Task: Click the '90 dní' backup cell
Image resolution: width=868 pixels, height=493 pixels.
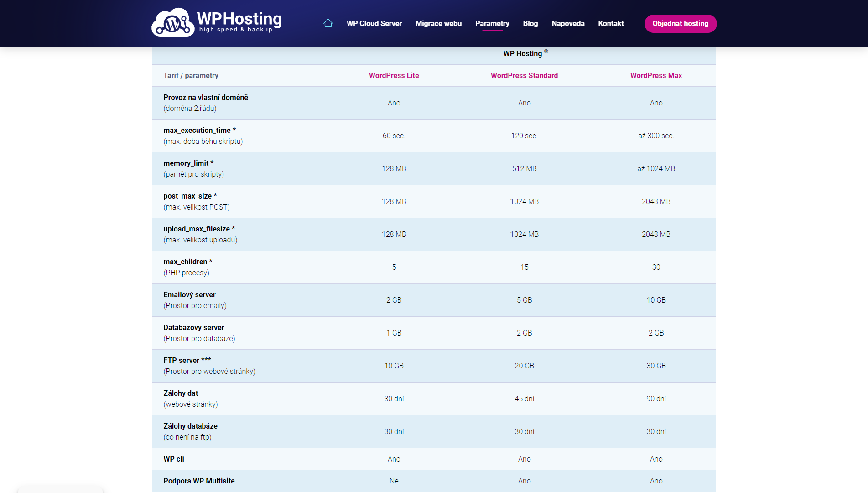Action: coord(656,399)
